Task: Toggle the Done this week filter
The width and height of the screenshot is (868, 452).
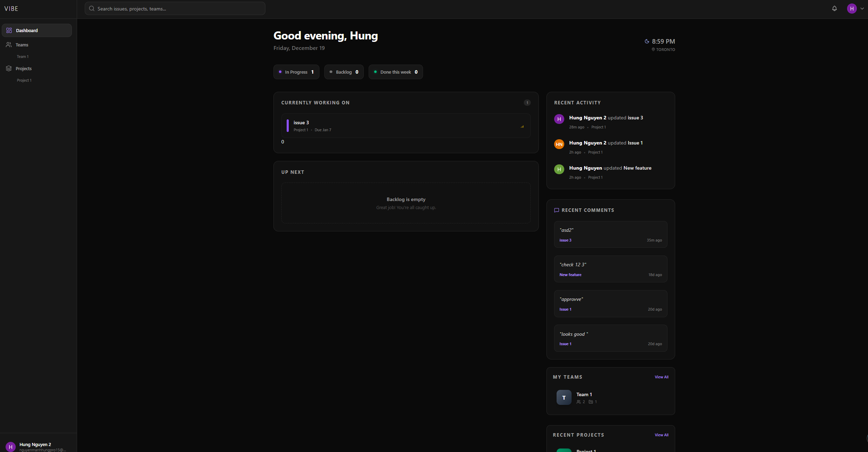Action: (x=395, y=72)
